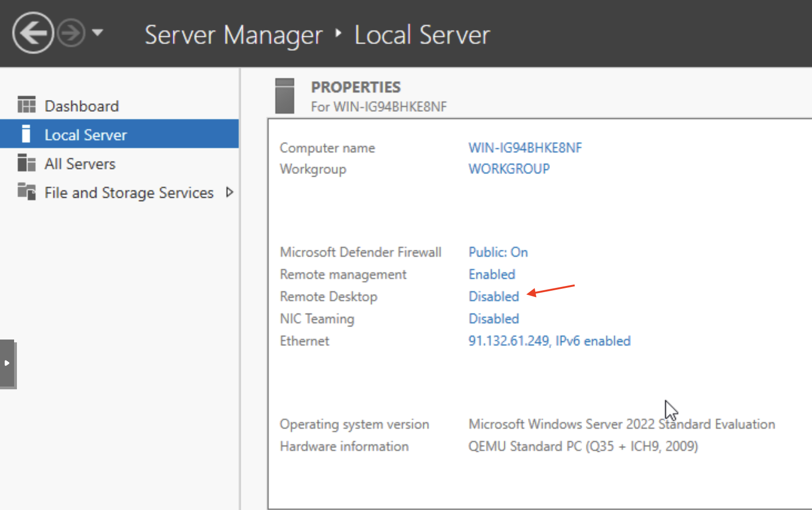This screenshot has height=510, width=812.
Task: Click the Dashboard grid icon
Action: point(26,105)
